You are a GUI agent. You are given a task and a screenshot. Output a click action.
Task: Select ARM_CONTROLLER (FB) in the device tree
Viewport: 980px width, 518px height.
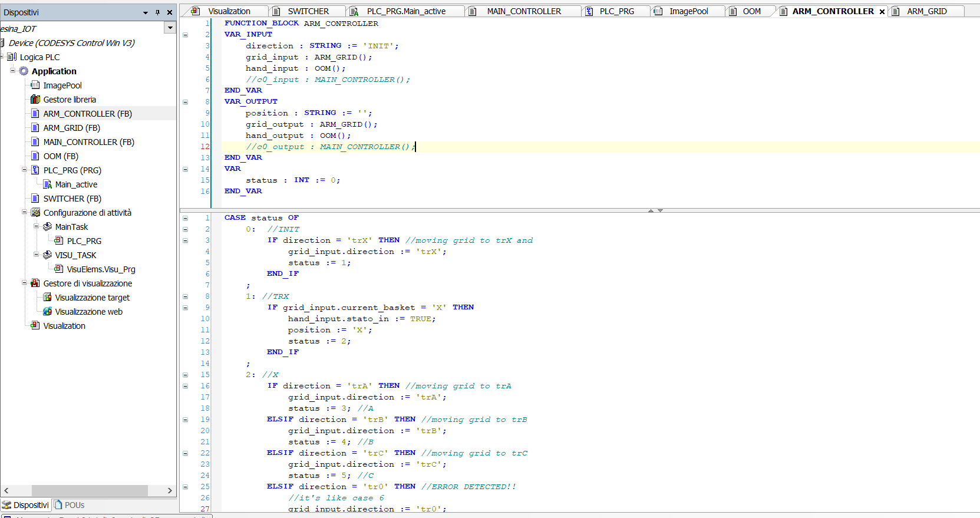tap(87, 114)
